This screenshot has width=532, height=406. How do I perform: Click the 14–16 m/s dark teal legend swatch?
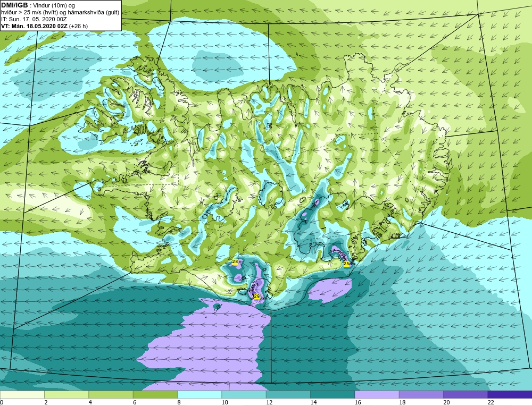tap(332, 395)
